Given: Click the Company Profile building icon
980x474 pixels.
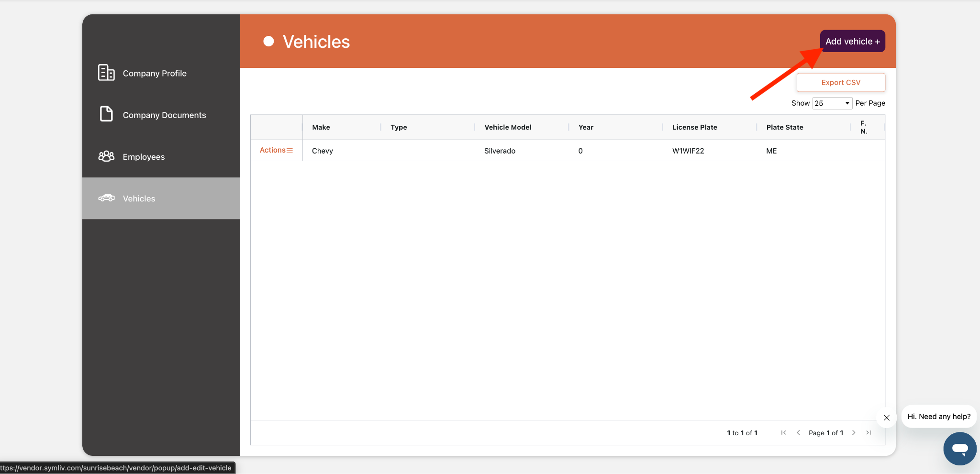Looking at the screenshot, I should point(106,73).
